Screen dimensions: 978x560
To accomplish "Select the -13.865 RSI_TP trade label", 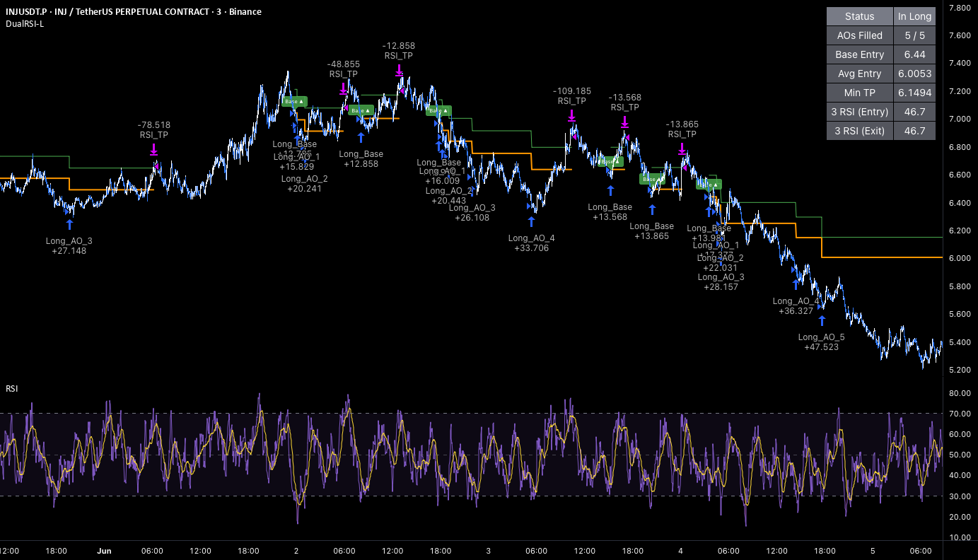I will 682,129.
